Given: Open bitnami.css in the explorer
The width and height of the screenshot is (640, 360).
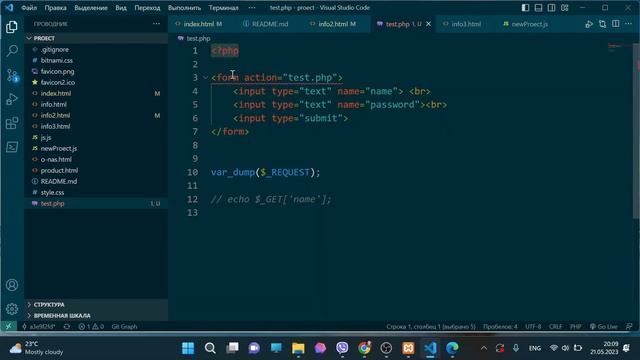Looking at the screenshot, I should (x=96, y=60).
